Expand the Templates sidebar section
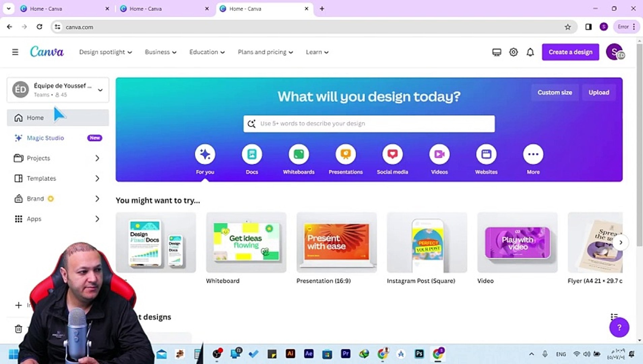This screenshot has width=643, height=364. pyautogui.click(x=41, y=178)
